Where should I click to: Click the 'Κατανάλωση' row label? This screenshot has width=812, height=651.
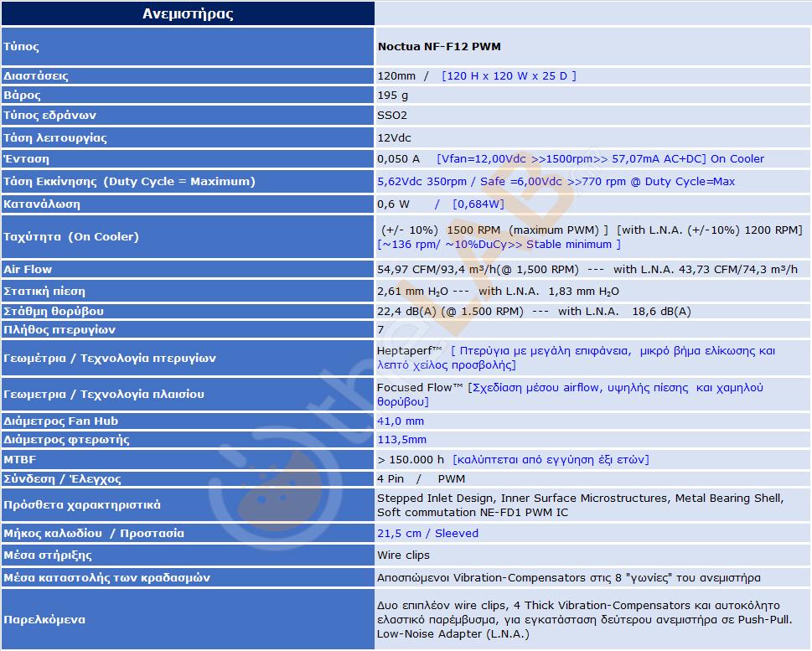pyautogui.click(x=41, y=204)
